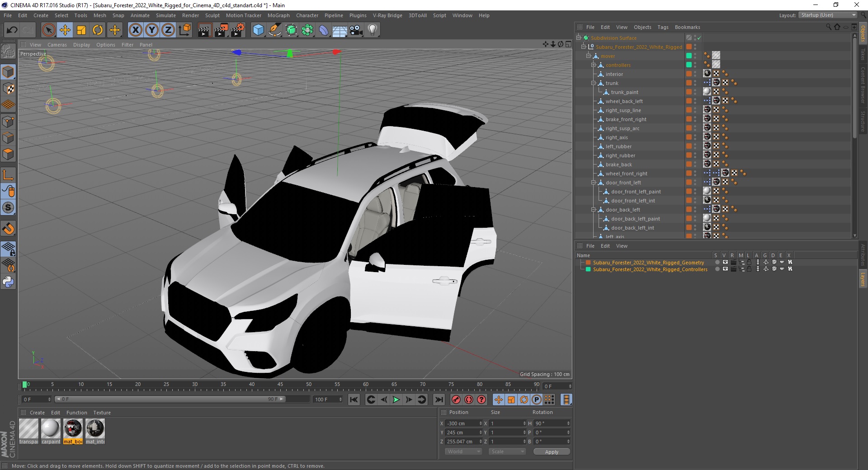Add a Floor environment object
The width and height of the screenshot is (868, 470).
340,30
